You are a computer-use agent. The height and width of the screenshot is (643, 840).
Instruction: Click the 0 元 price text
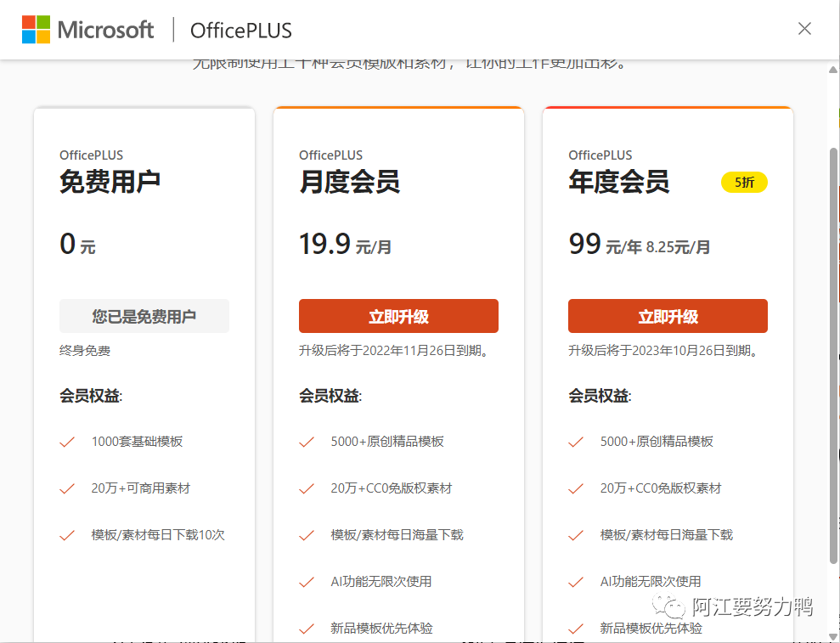[77, 245]
